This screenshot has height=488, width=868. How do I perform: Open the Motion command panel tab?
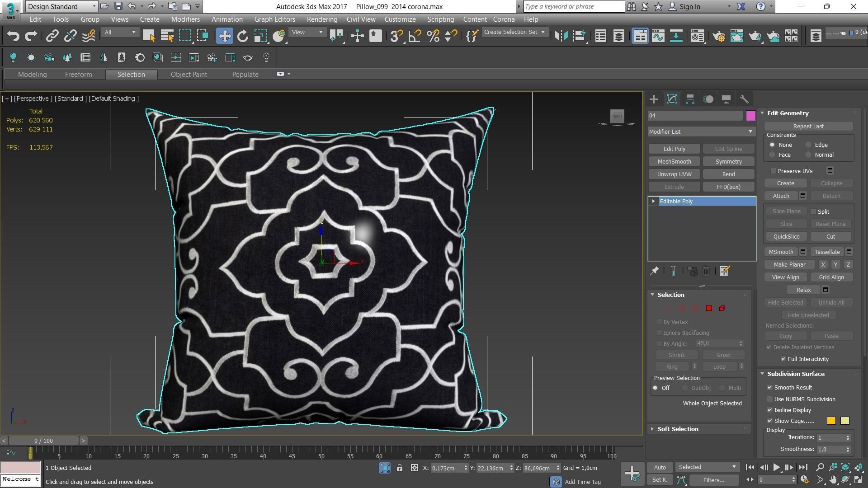[708, 99]
